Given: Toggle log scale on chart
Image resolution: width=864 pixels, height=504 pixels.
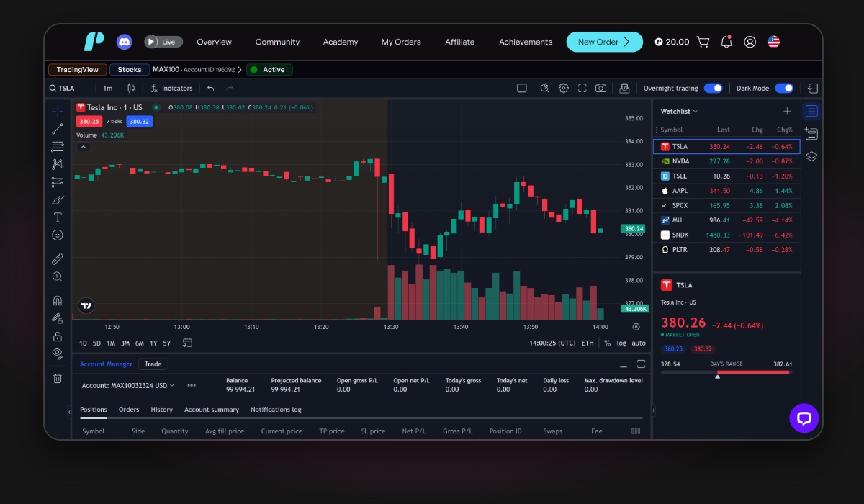Looking at the screenshot, I should point(621,343).
